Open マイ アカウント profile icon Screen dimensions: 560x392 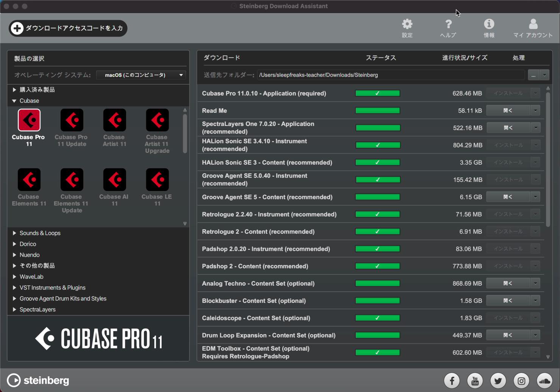[x=533, y=24]
